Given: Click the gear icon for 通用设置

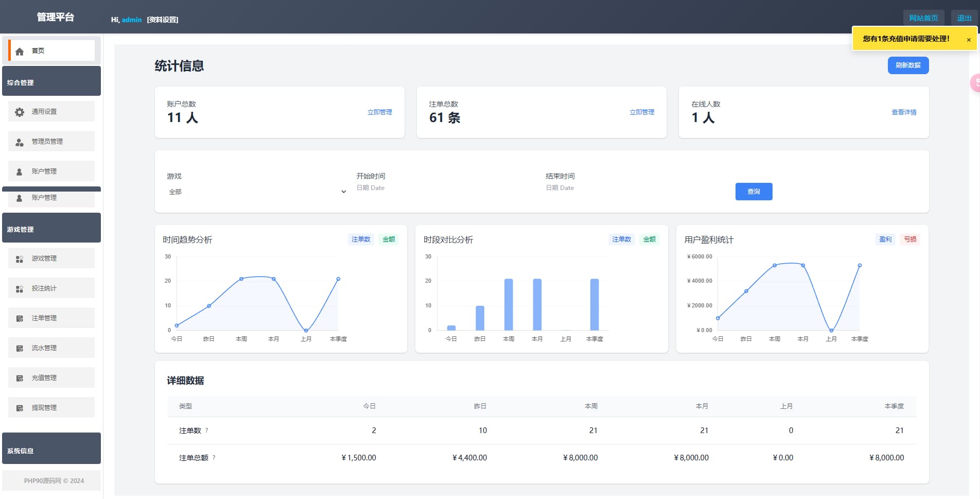Looking at the screenshot, I should [20, 112].
